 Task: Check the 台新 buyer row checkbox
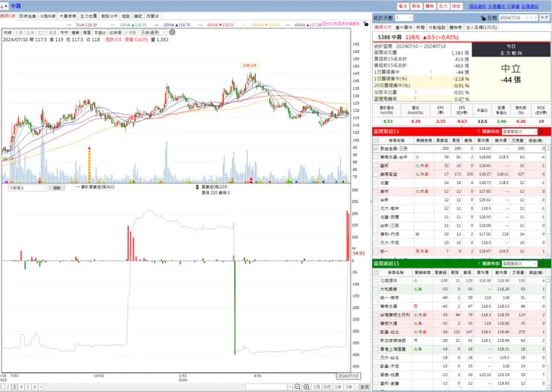[376, 200]
